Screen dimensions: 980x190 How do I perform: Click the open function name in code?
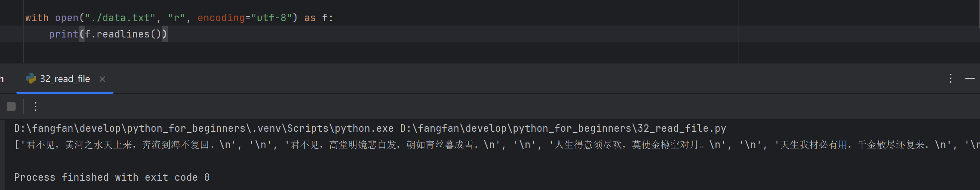click(x=66, y=18)
